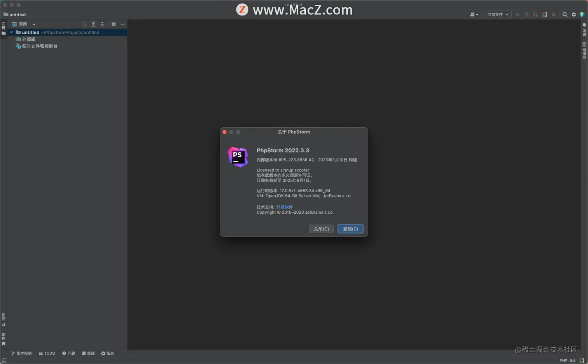Image resolution: width=588 pixels, height=364 pixels.
Task: Click the Run with Coverage icon
Action: pos(535,14)
